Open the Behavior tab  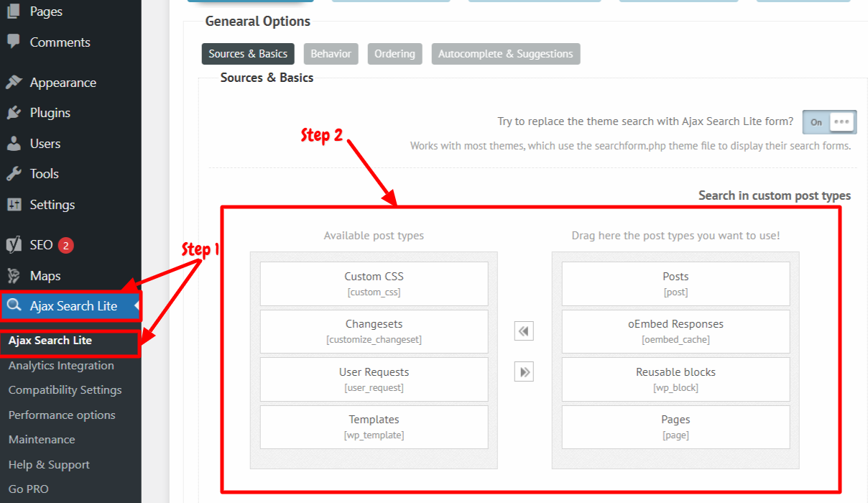pyautogui.click(x=331, y=54)
